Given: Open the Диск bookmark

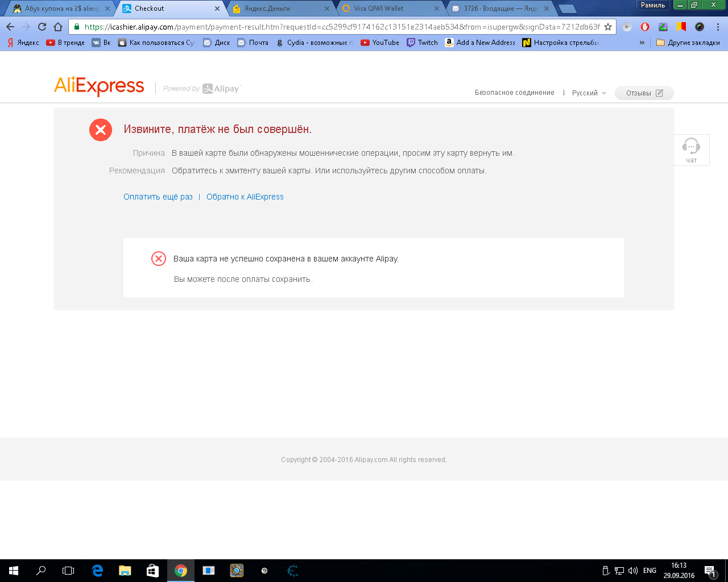Looking at the screenshot, I should point(217,43).
